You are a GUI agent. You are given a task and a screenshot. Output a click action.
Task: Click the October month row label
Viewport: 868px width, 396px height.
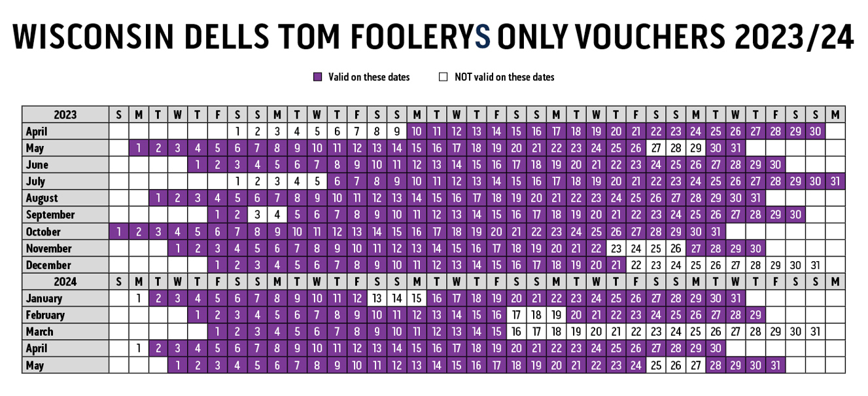click(43, 232)
